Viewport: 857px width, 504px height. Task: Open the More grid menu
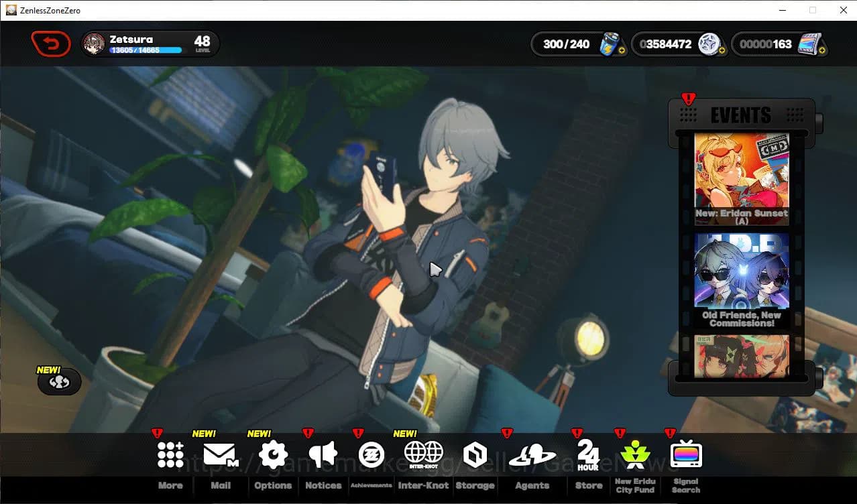pos(170,454)
